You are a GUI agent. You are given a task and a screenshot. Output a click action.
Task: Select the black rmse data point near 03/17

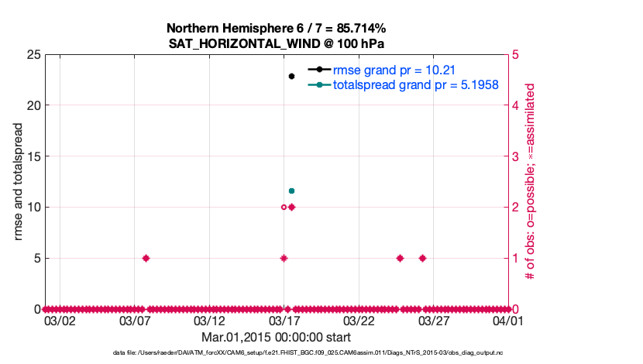[x=291, y=76]
